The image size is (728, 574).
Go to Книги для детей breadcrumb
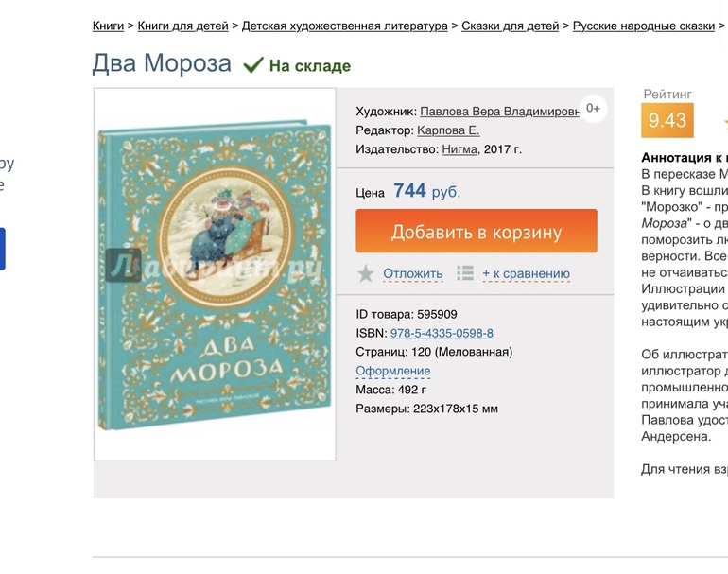tap(182, 26)
